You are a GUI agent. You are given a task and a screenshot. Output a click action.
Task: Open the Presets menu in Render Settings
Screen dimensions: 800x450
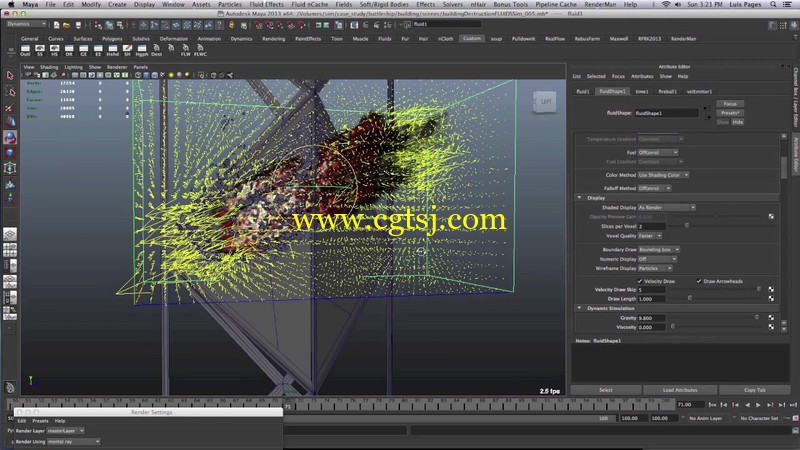40,421
